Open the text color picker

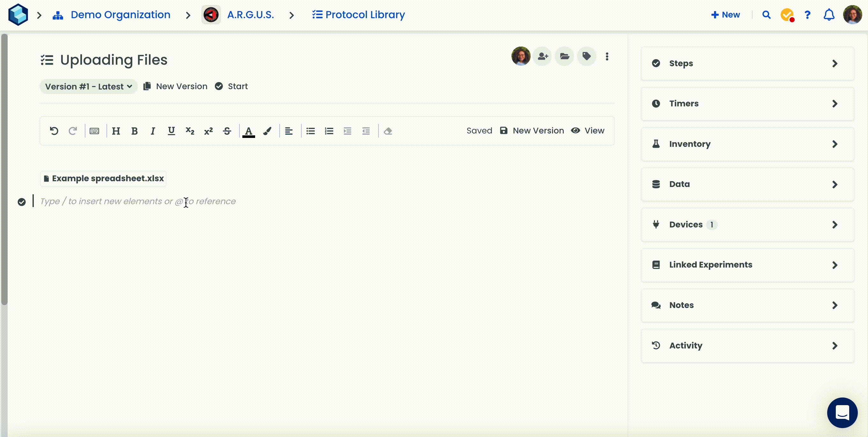pyautogui.click(x=249, y=131)
